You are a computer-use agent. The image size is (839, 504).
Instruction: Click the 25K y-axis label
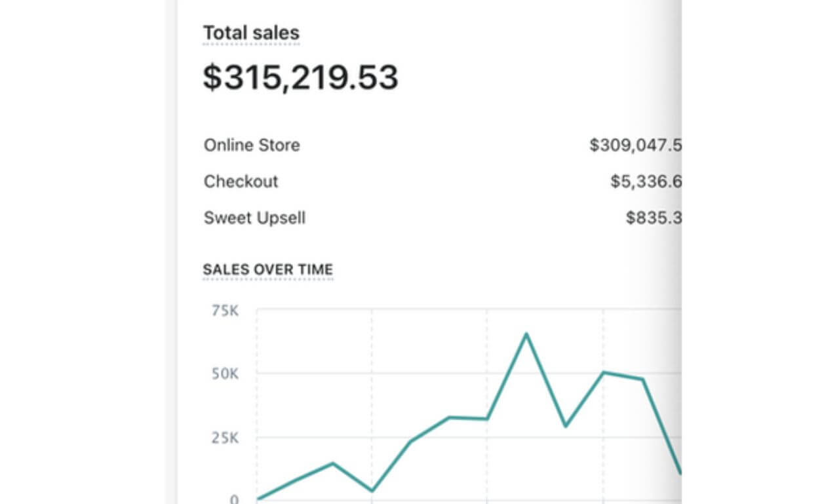225,438
